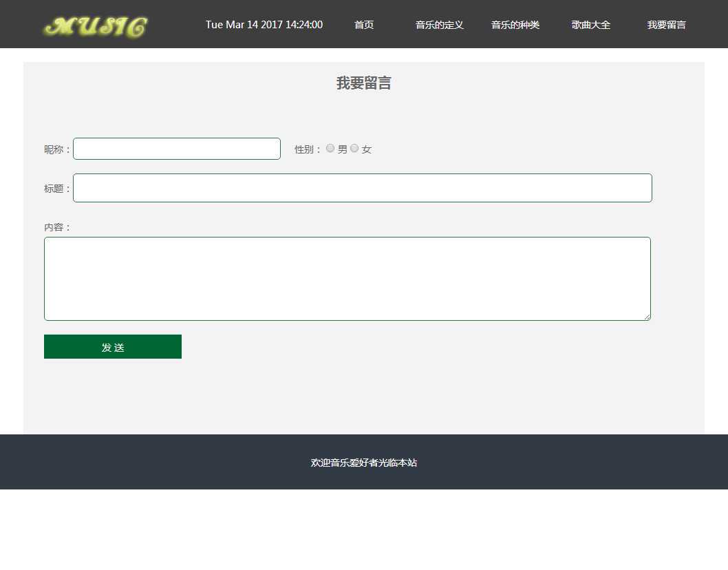Open the 音乐的种类 navigation item
This screenshot has width=728, height=570.
pos(515,25)
